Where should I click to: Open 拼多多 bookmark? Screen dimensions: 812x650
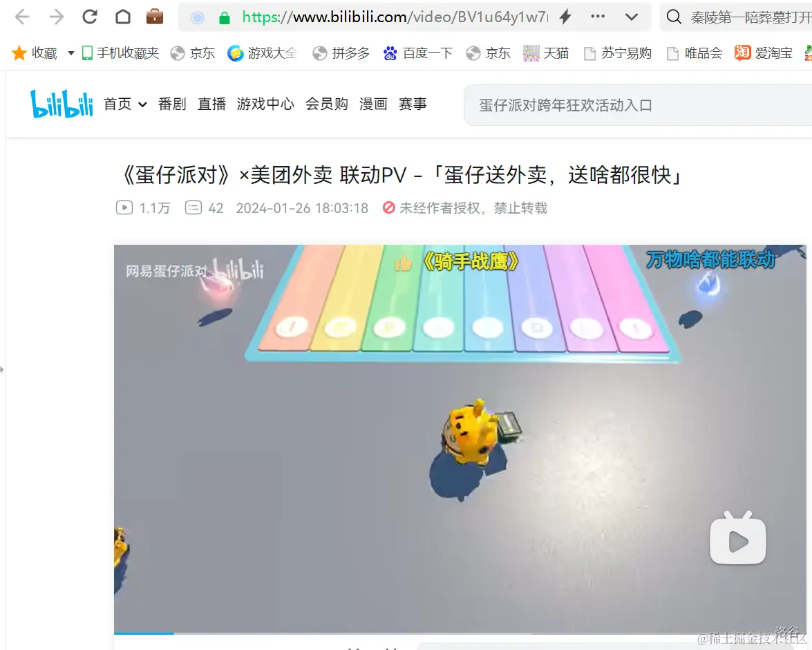click(x=341, y=53)
